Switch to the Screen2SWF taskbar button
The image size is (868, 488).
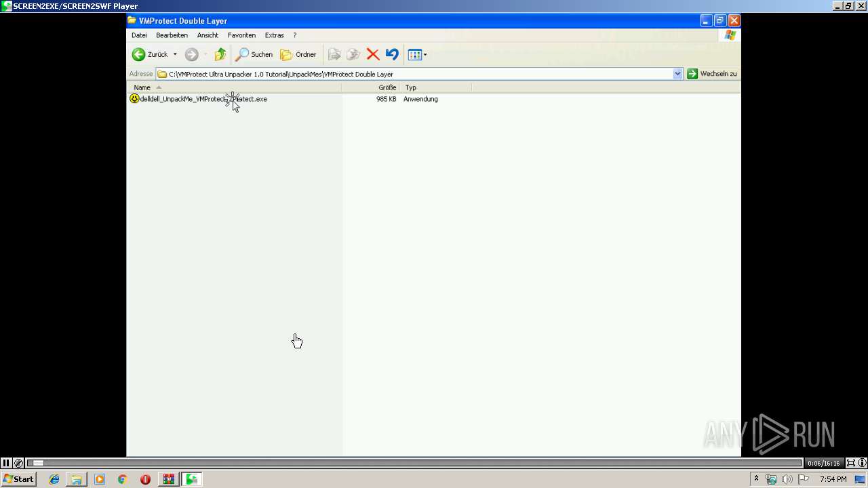(192, 479)
